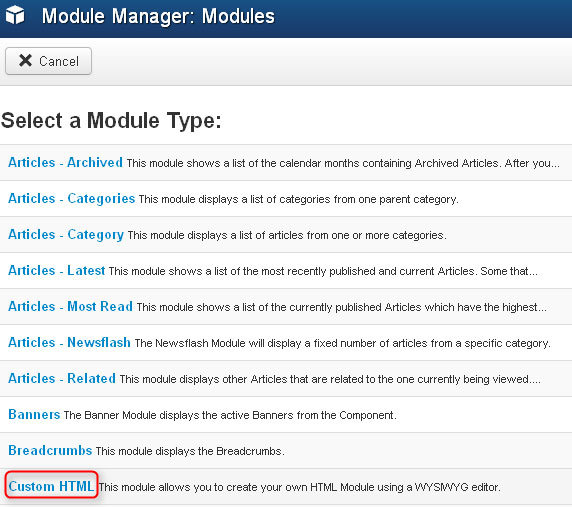
Task: Select the Articles - Categories module link
Action: pyautogui.click(x=72, y=199)
